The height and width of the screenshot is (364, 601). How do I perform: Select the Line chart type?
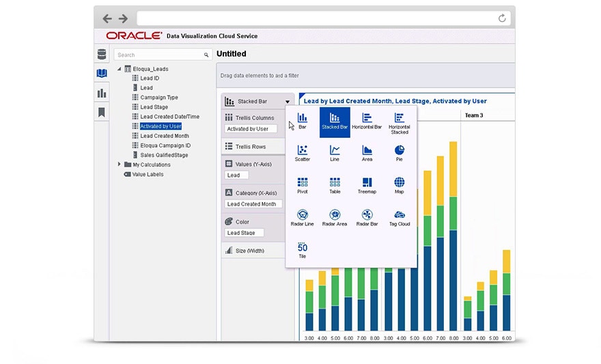tap(335, 153)
